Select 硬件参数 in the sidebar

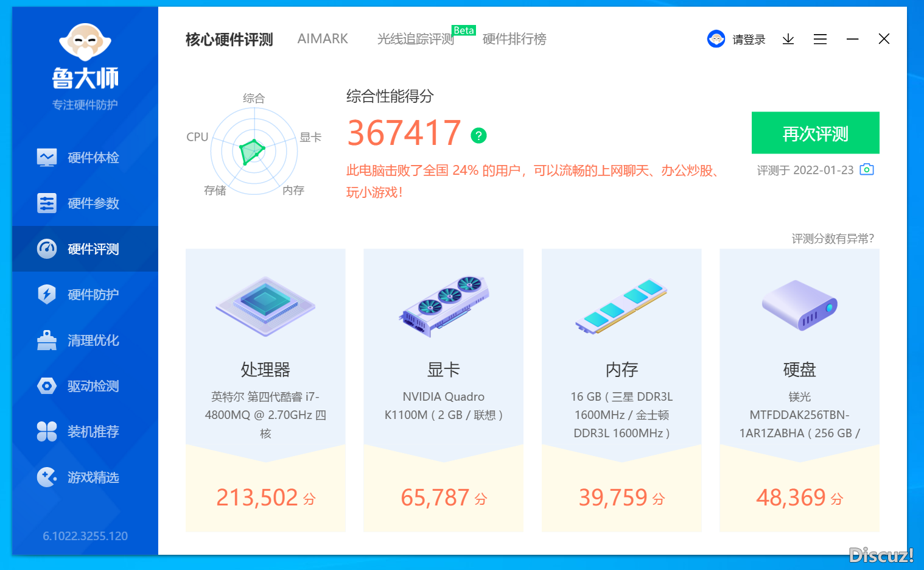click(93, 203)
